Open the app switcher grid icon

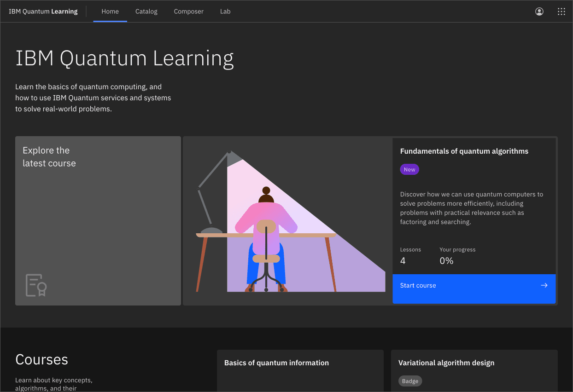tap(561, 12)
